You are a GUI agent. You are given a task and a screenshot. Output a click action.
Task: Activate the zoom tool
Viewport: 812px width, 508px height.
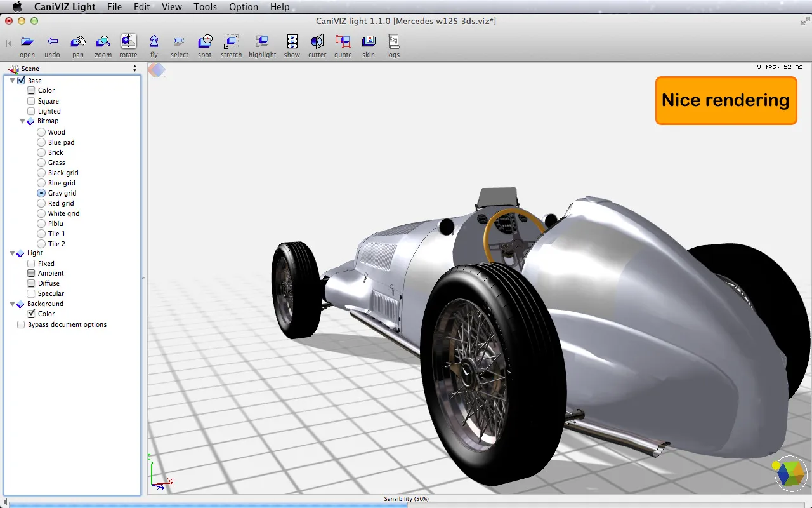click(x=103, y=43)
